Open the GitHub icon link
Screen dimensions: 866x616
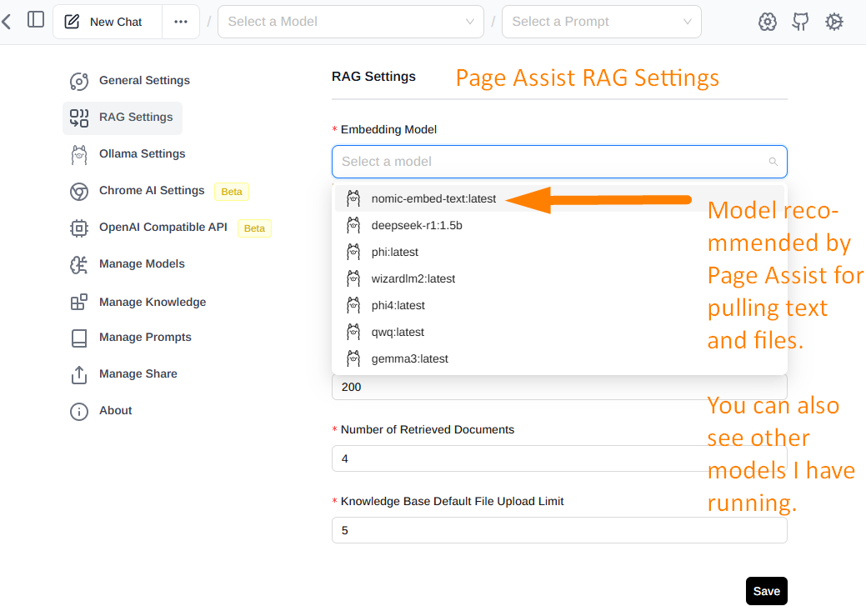[x=800, y=22]
